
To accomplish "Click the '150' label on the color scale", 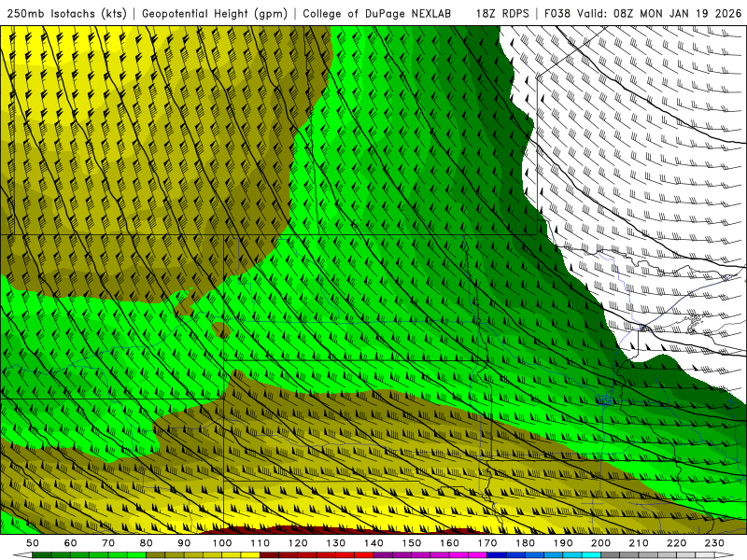I will [412, 543].
